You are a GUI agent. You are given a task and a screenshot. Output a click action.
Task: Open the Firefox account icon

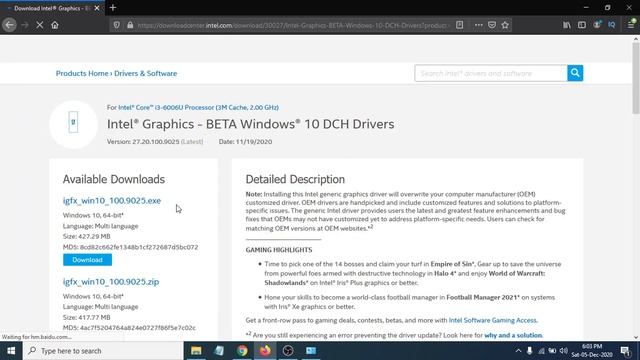coord(597,25)
